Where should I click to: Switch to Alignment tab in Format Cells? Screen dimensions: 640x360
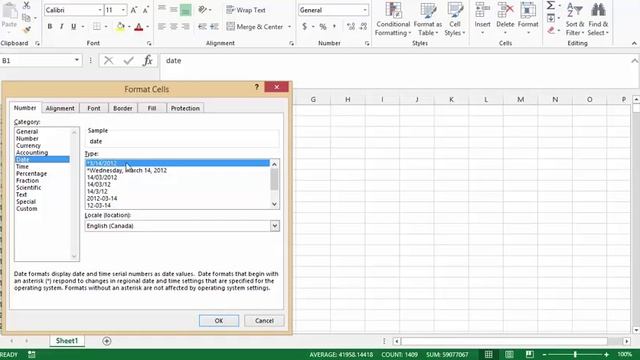(60, 108)
